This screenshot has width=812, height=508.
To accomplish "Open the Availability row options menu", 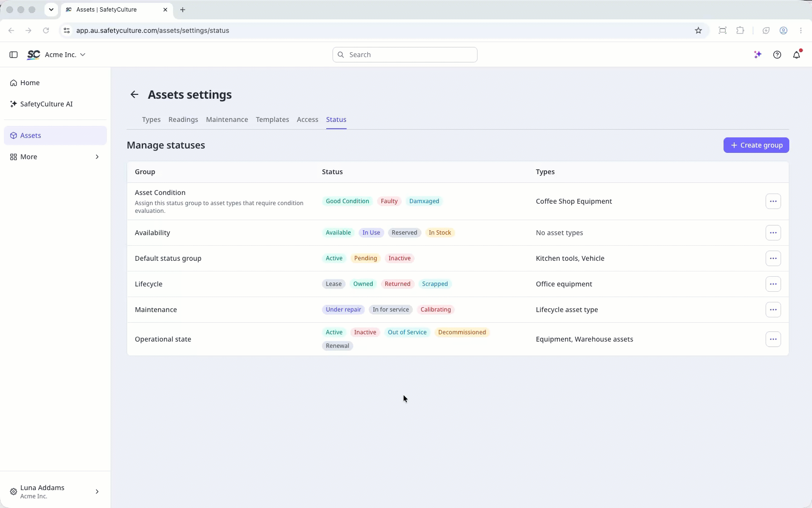I will coord(773,233).
